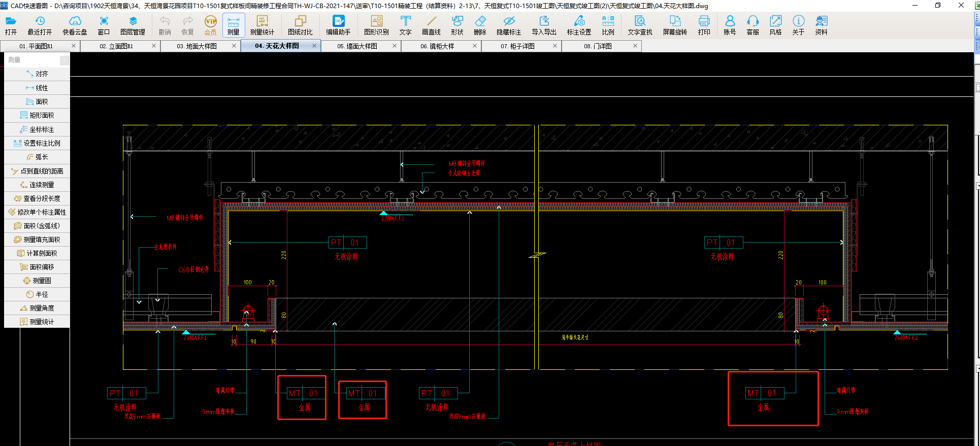Open a file with the 打开 icon

(11, 25)
